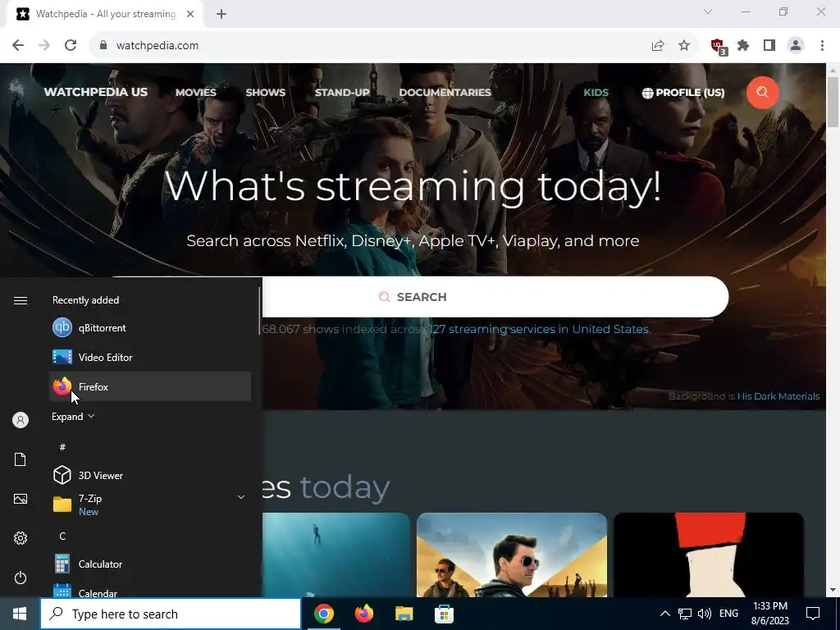Screen dimensions: 840x630
Task: Open the KIDS menu item
Action: click(x=596, y=92)
